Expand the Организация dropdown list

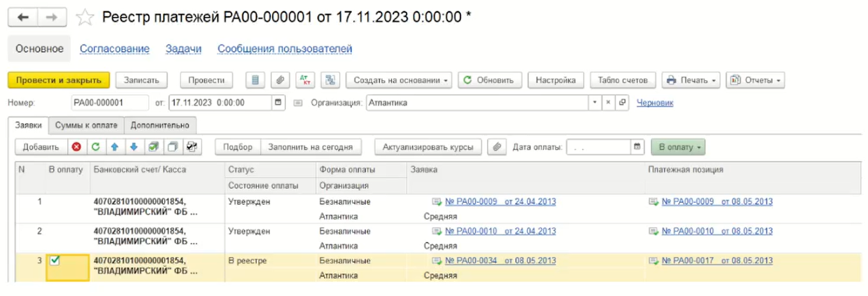(x=595, y=102)
